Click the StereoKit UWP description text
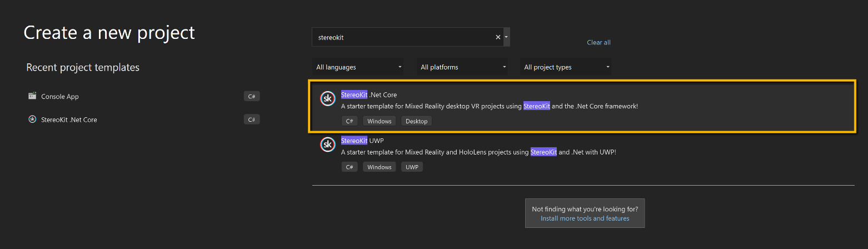The width and height of the screenshot is (868, 249). tap(478, 152)
